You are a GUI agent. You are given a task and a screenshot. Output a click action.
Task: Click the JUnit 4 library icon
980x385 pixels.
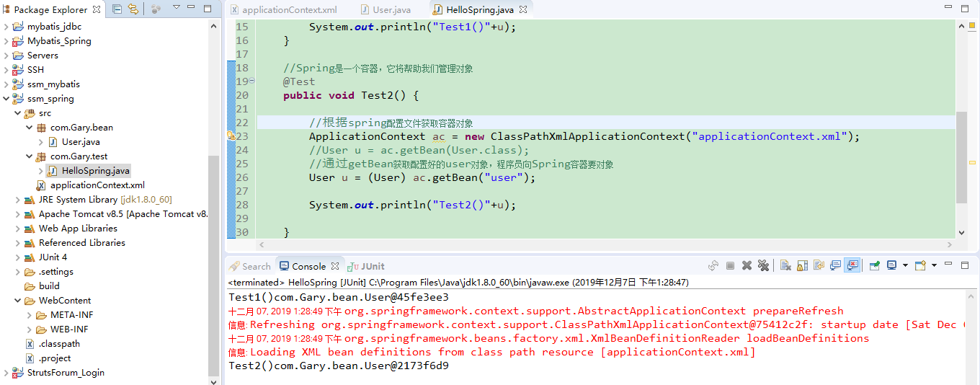tap(30, 257)
